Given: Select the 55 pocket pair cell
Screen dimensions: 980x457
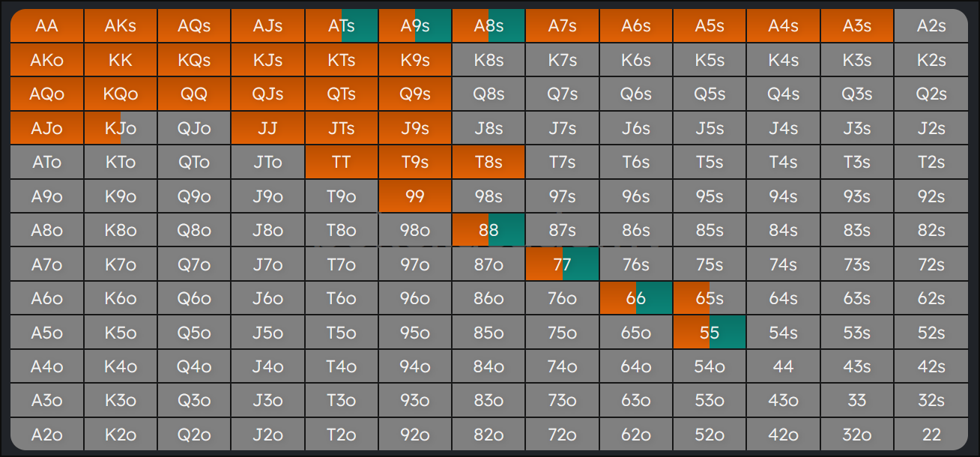Looking at the screenshot, I should (709, 333).
